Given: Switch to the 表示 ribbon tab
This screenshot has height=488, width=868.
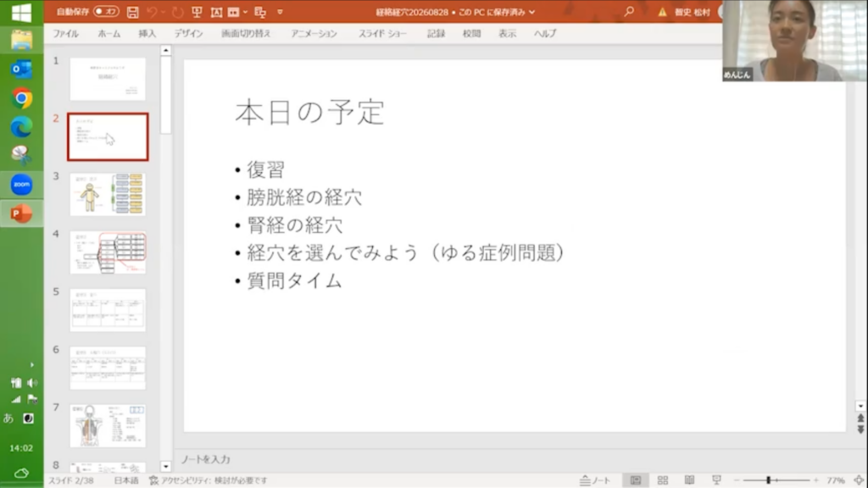Looking at the screenshot, I should (507, 34).
